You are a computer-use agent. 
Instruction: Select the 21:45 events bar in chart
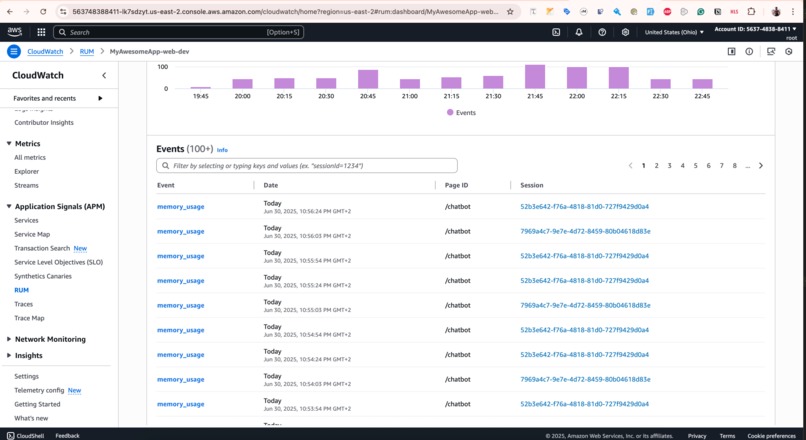point(535,77)
